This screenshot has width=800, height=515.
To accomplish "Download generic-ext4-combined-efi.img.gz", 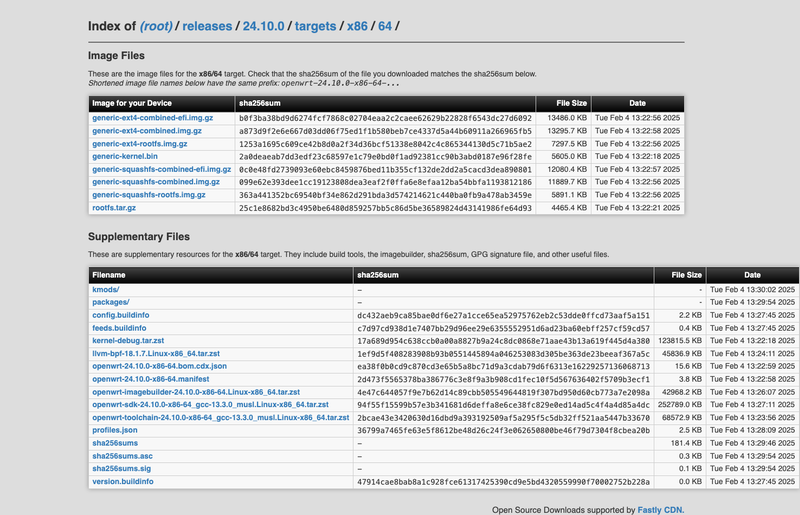I will (152, 118).
